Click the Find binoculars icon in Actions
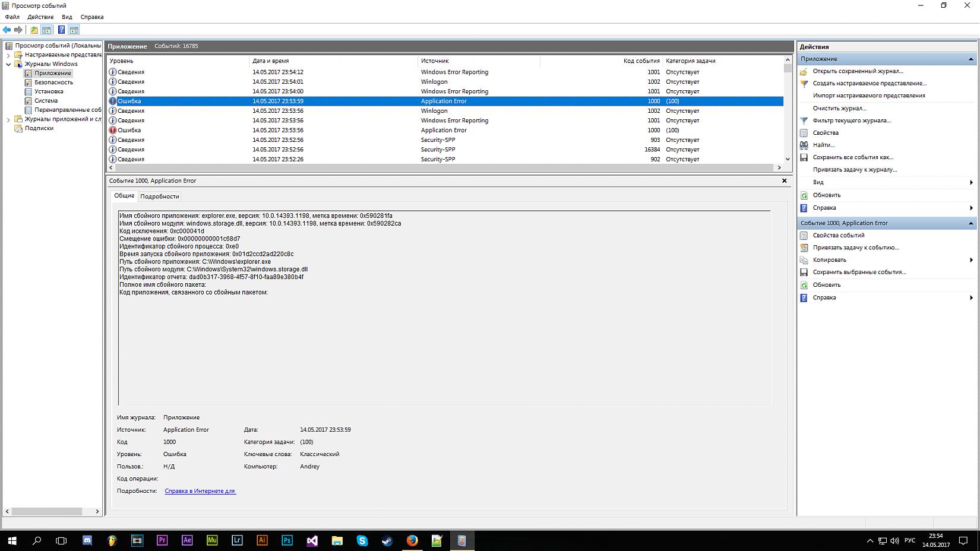 click(x=804, y=145)
